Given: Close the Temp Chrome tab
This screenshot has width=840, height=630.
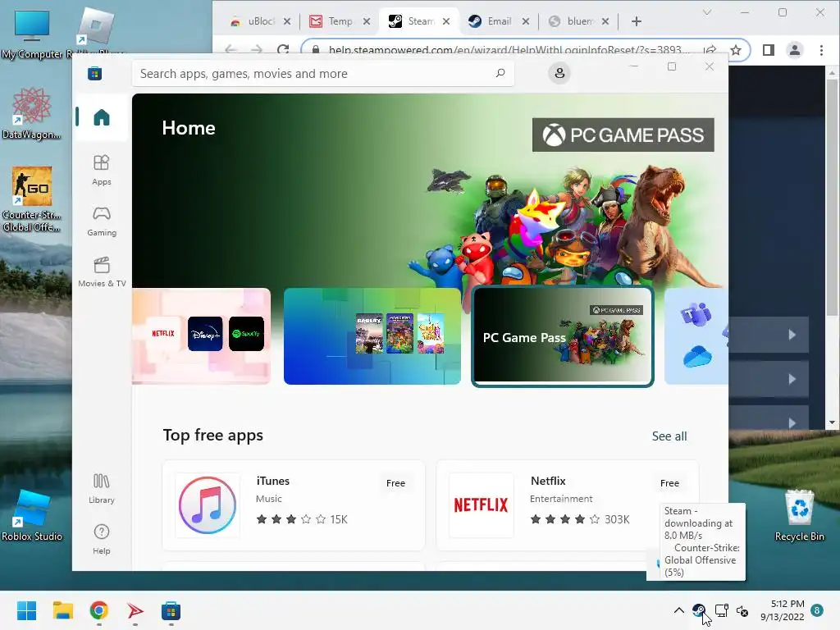Looking at the screenshot, I should click(367, 21).
